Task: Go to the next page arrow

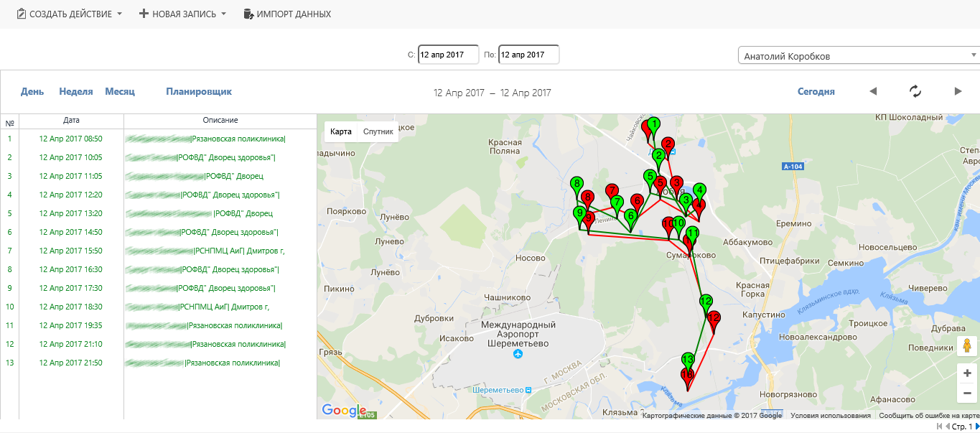Action: [x=977, y=427]
